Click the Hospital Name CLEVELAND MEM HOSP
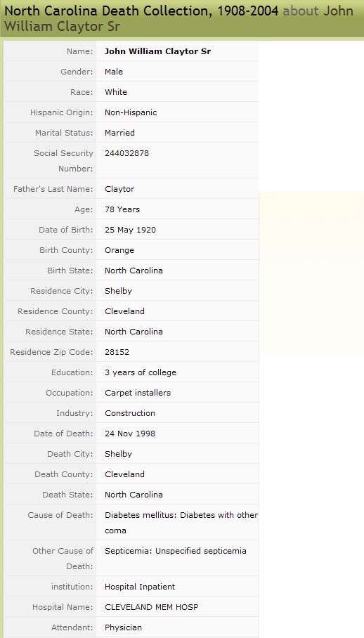This screenshot has width=364, height=638. [152, 607]
